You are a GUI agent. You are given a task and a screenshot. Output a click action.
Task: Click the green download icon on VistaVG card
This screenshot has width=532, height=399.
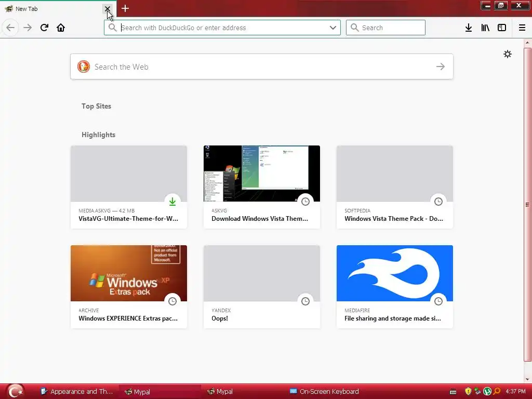(172, 202)
